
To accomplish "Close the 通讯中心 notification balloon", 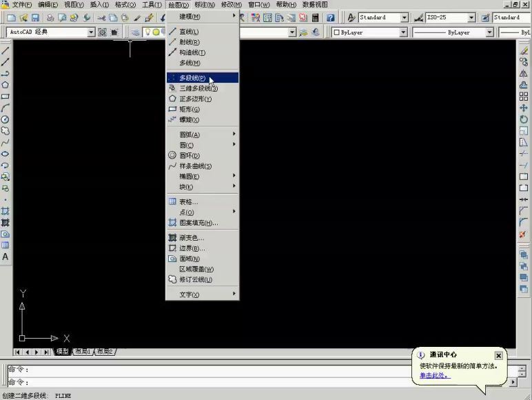I will click(x=498, y=356).
